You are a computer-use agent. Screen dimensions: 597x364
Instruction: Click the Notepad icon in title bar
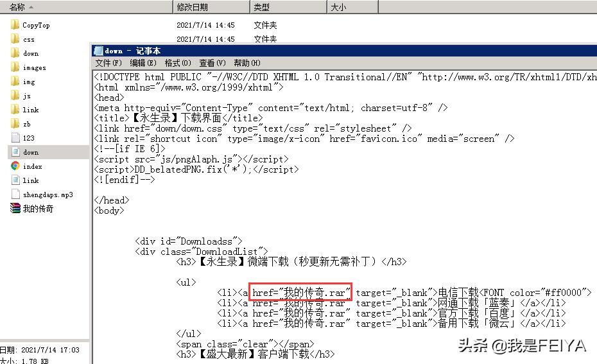[x=98, y=51]
